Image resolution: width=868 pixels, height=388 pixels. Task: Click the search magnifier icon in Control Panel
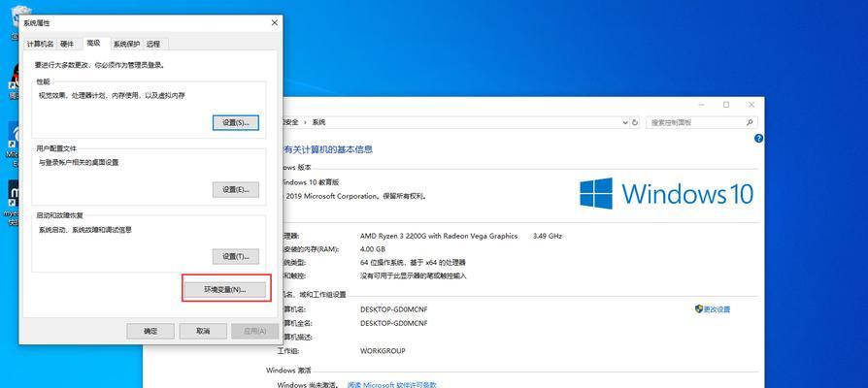point(751,122)
